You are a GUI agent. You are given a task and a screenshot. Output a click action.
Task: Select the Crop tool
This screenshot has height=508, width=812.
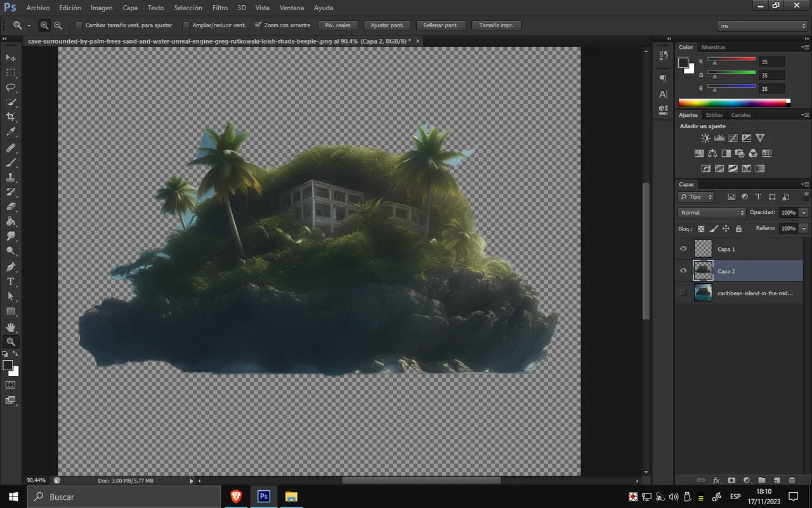[x=11, y=117]
